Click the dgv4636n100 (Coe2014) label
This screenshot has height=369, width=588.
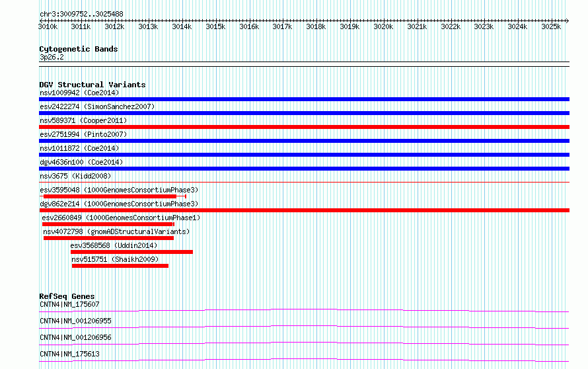tap(81, 162)
